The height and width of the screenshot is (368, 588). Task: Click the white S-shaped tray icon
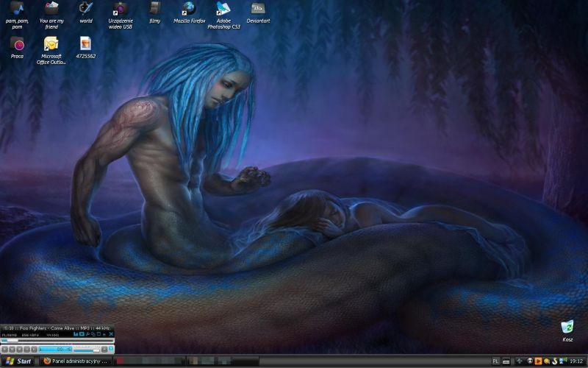point(555,361)
